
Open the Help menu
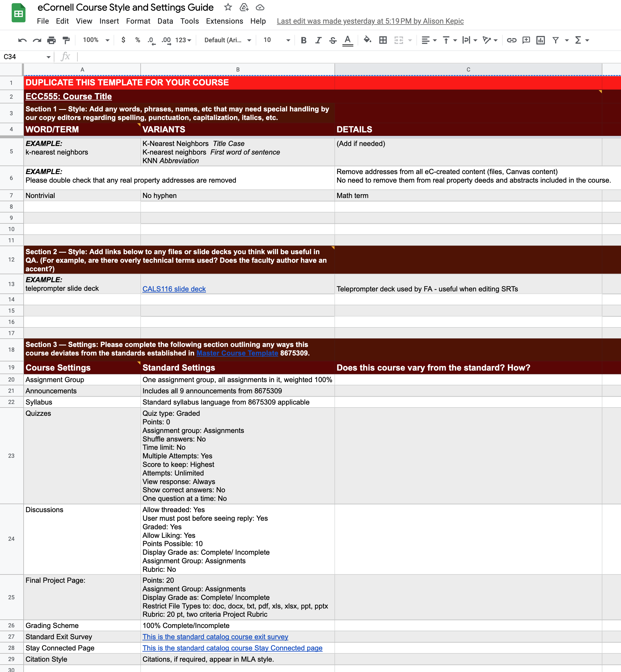(x=258, y=21)
